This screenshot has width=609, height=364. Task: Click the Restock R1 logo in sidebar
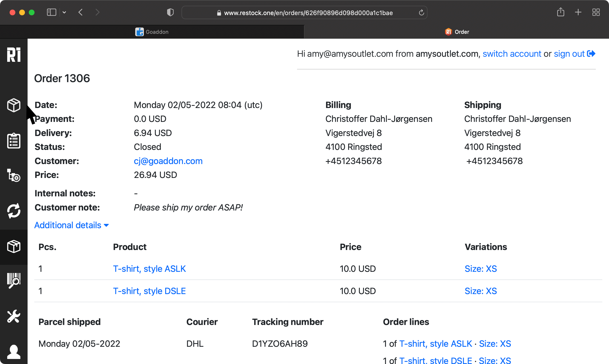pyautogui.click(x=14, y=54)
